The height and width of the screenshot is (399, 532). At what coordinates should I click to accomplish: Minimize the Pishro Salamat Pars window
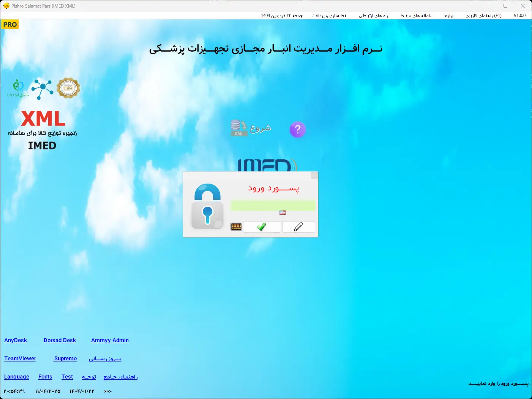[x=488, y=6]
